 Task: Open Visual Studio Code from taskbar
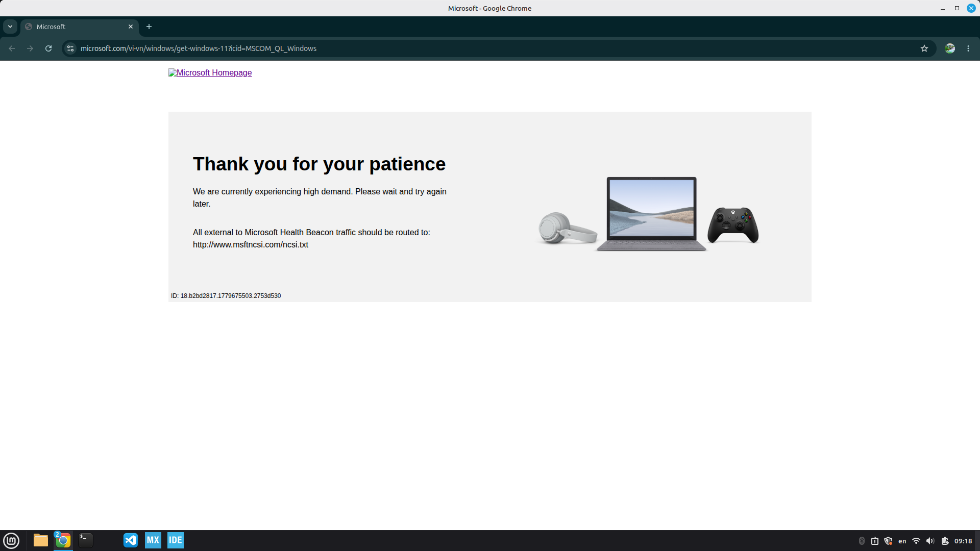[131, 540]
